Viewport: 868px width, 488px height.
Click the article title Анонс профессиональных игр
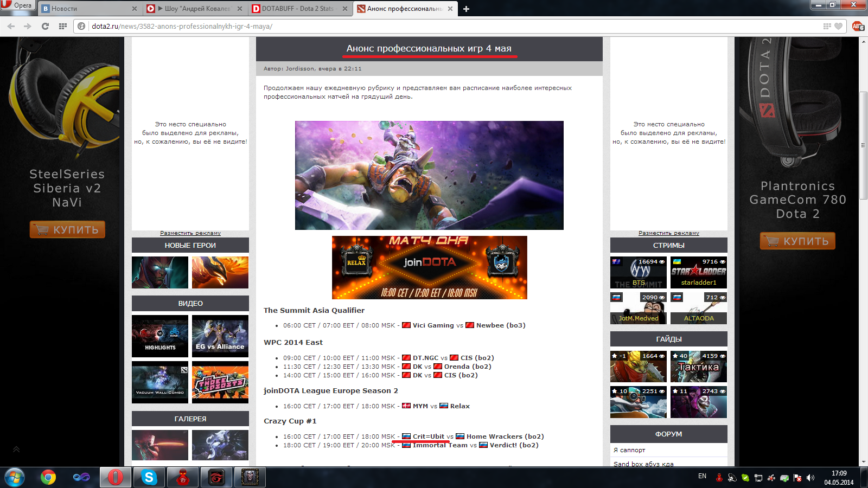click(x=429, y=48)
